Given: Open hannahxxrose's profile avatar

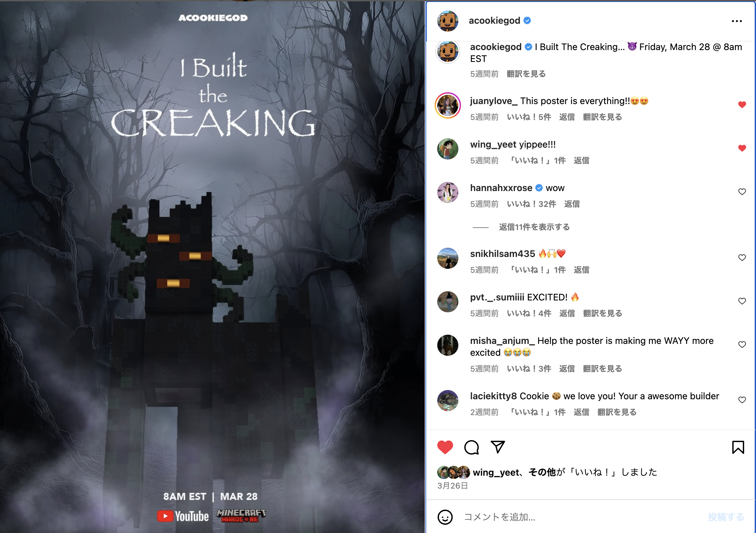Looking at the screenshot, I should (x=447, y=192).
